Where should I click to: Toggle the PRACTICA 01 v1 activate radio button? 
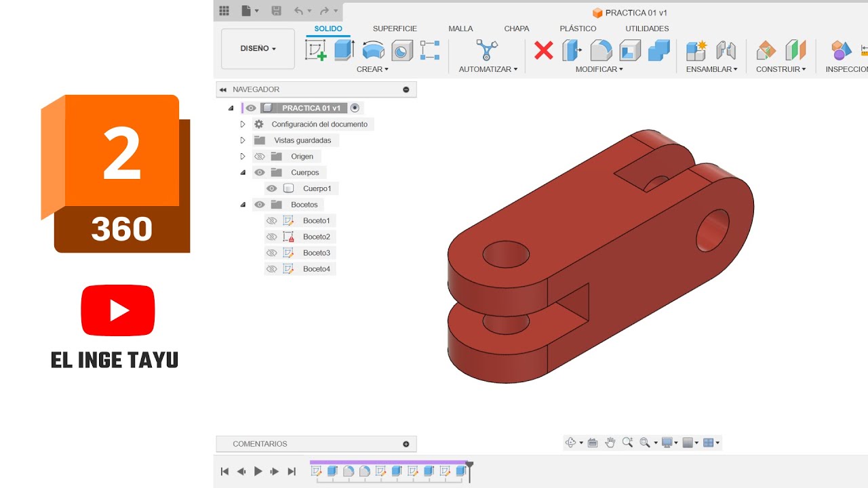[x=355, y=108]
